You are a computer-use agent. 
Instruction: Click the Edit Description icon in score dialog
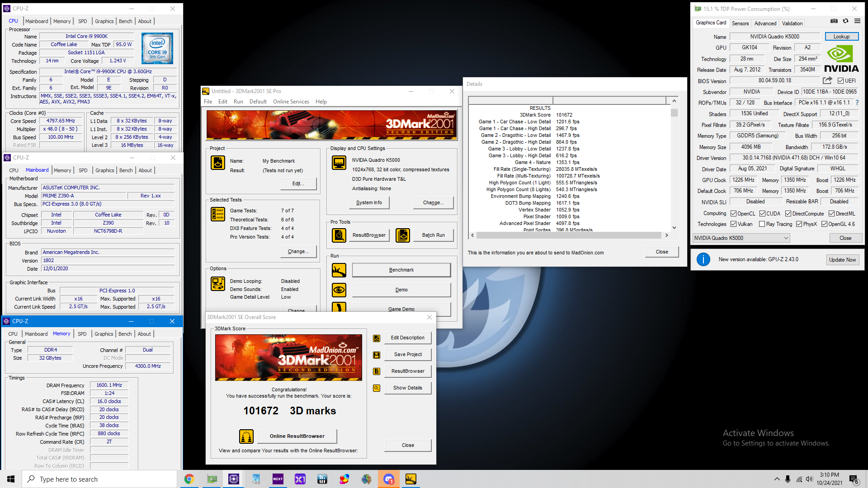(x=377, y=338)
